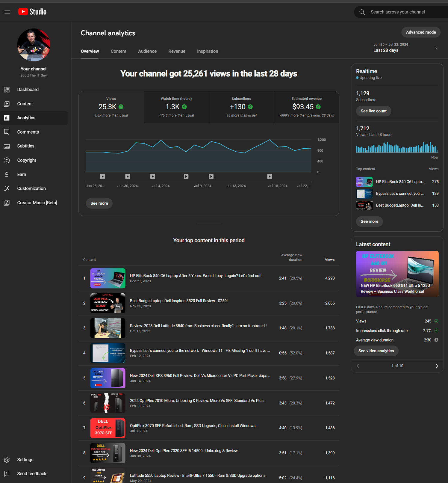Open OptiPlex 3070 SFF Refurbished video link
Viewport: 448px width, 483px height.
(x=193, y=425)
